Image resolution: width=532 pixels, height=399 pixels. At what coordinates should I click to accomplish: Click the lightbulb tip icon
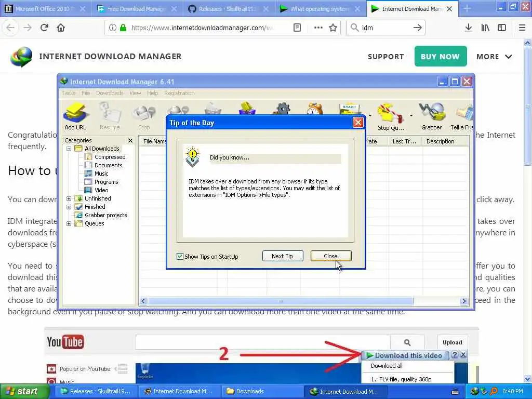coord(192,157)
